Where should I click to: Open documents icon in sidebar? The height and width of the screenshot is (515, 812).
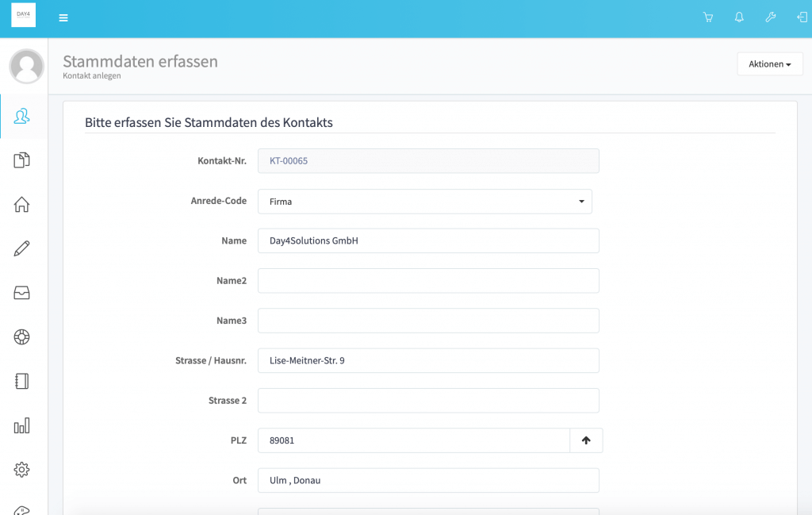pyautogui.click(x=22, y=160)
